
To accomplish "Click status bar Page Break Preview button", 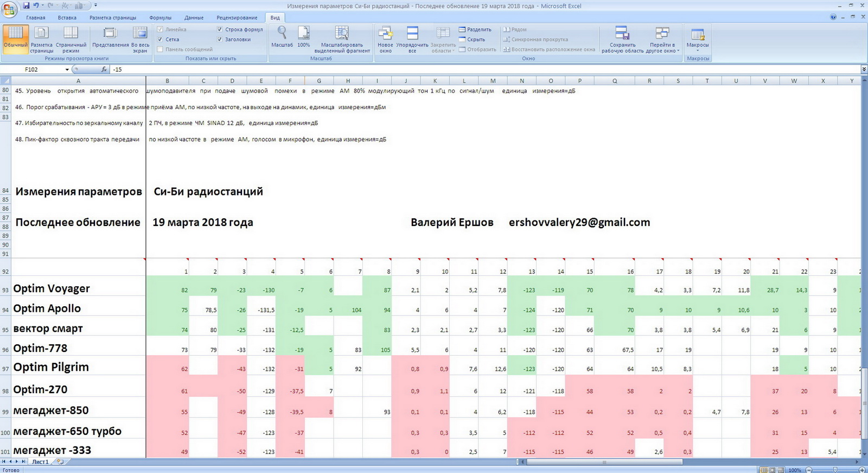I will (782, 470).
